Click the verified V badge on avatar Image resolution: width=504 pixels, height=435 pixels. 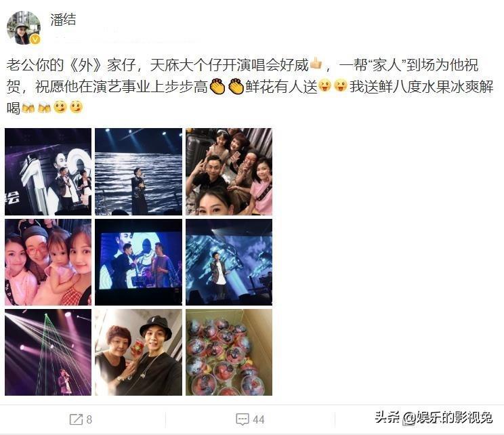[x=35, y=39]
